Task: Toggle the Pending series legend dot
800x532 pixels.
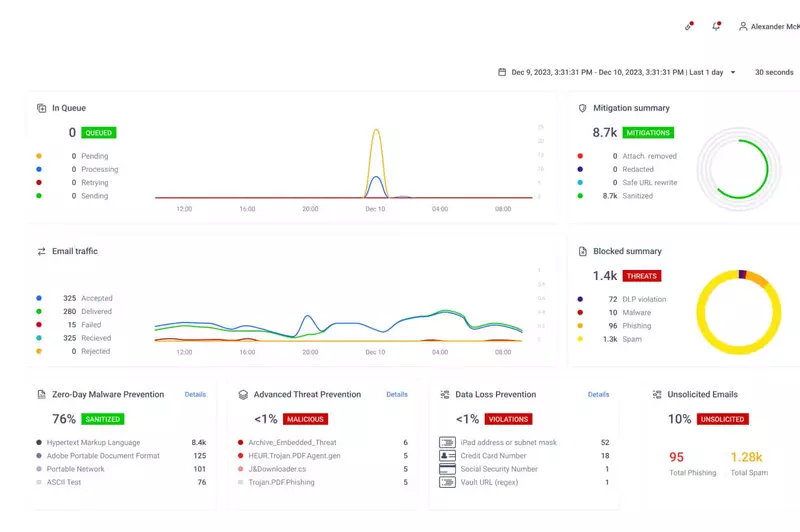Action: (39, 156)
